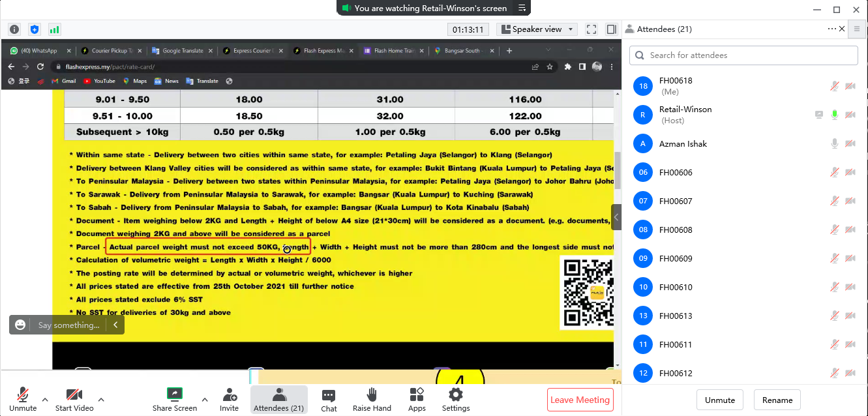This screenshot has height=416, width=868.
Task: Click the reload icon in the shared browser
Action: click(x=40, y=67)
